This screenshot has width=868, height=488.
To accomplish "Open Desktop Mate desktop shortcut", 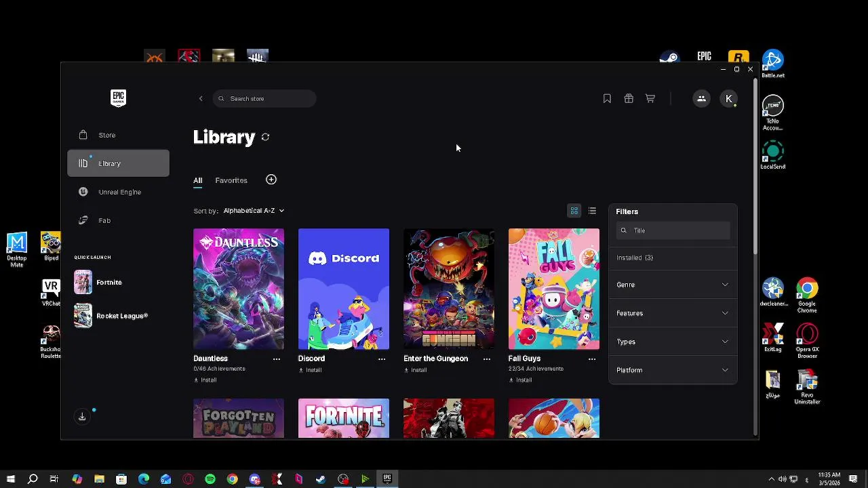I will pyautogui.click(x=17, y=250).
